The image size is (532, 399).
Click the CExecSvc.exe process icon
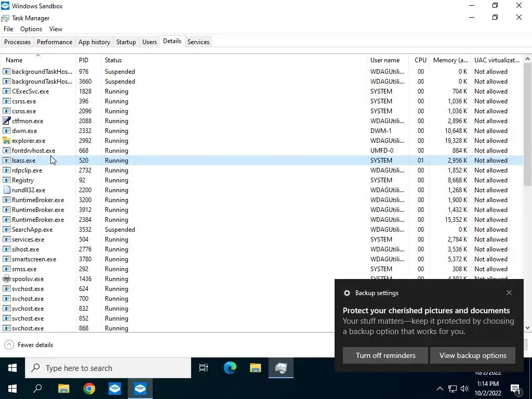pos(6,91)
